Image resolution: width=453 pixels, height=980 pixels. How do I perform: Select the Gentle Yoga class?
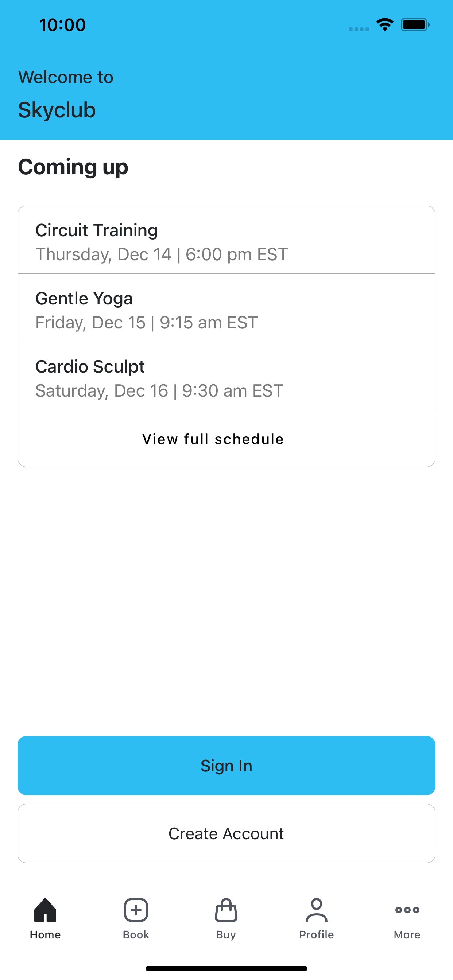pos(226,308)
